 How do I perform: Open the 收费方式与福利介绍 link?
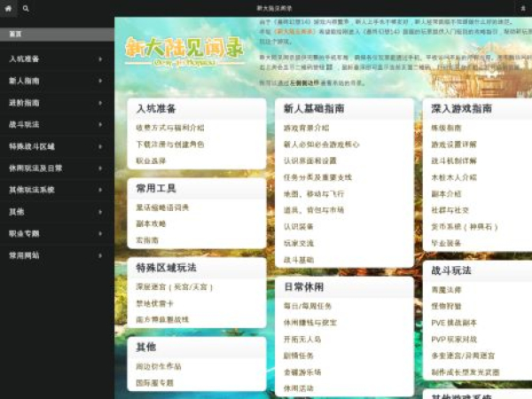click(x=169, y=128)
